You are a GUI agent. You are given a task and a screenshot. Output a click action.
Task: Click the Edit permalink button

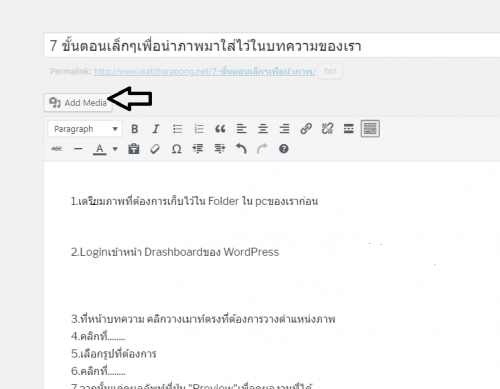[x=330, y=71]
